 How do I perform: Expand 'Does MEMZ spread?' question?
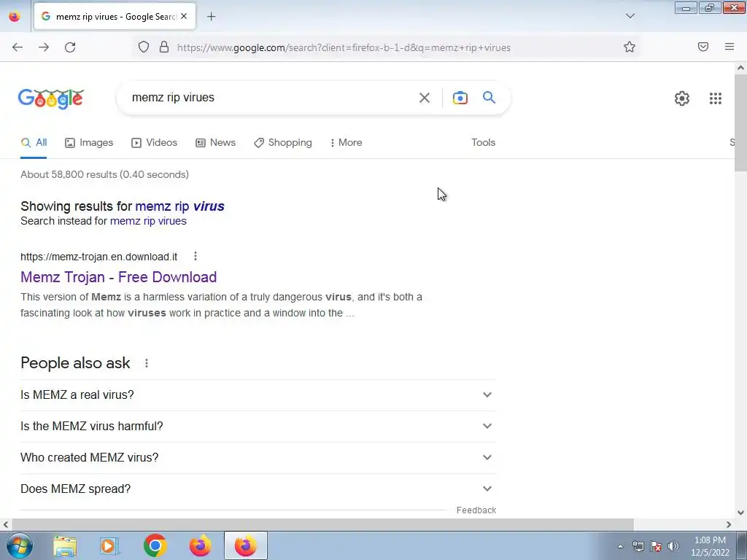tap(258, 489)
